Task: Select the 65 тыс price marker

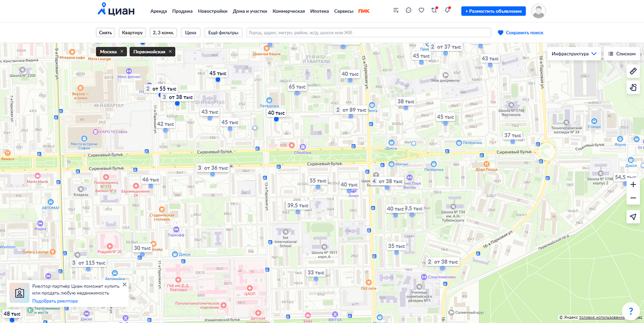Action: [x=297, y=87]
